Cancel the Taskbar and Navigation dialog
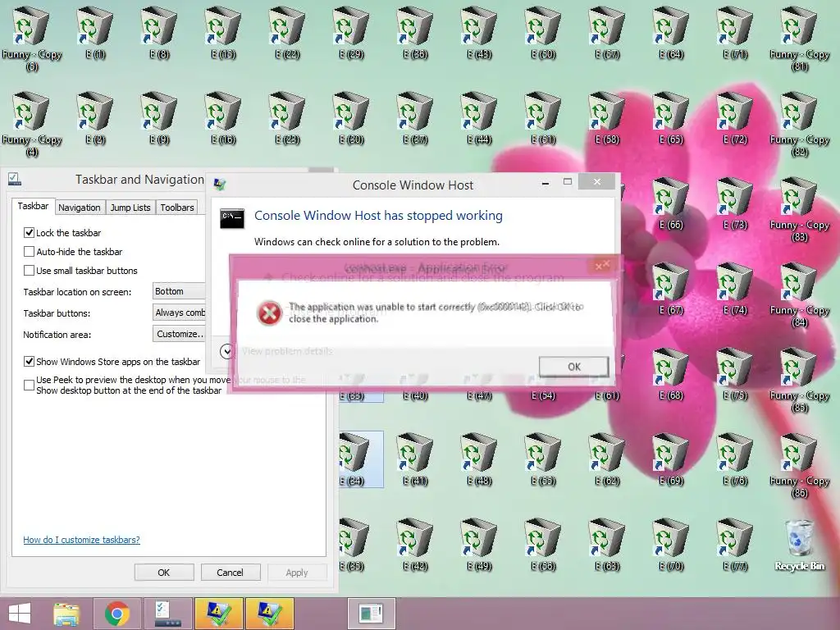Image resolution: width=840 pixels, height=630 pixels. coord(230,572)
